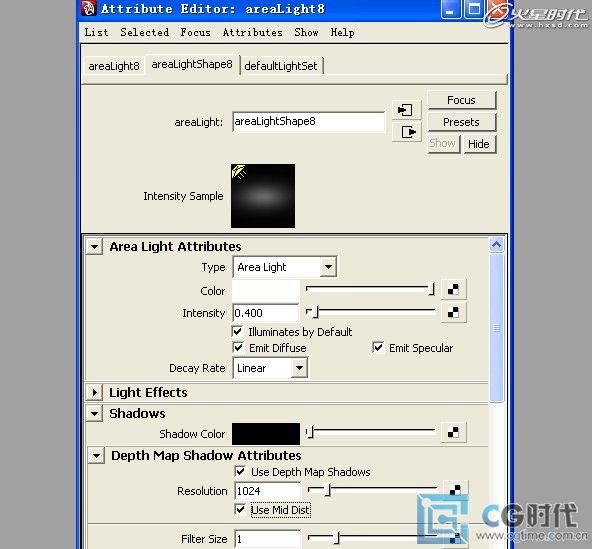Image resolution: width=592 pixels, height=549 pixels.
Task: Open the List menu
Action: 96,32
